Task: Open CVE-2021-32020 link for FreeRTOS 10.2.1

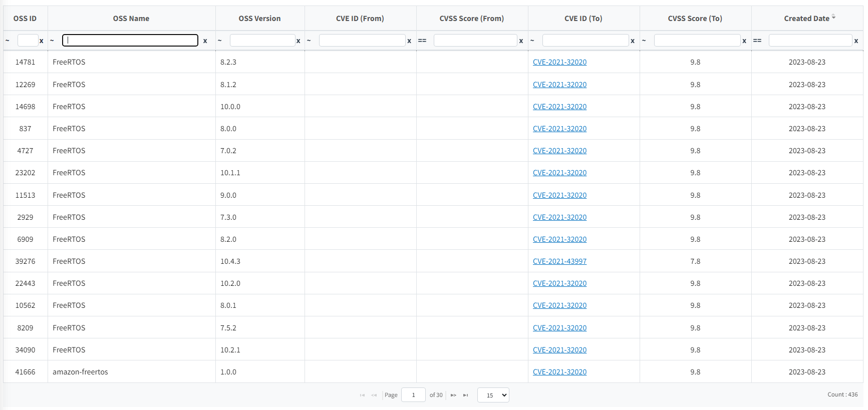Action: pyautogui.click(x=559, y=350)
